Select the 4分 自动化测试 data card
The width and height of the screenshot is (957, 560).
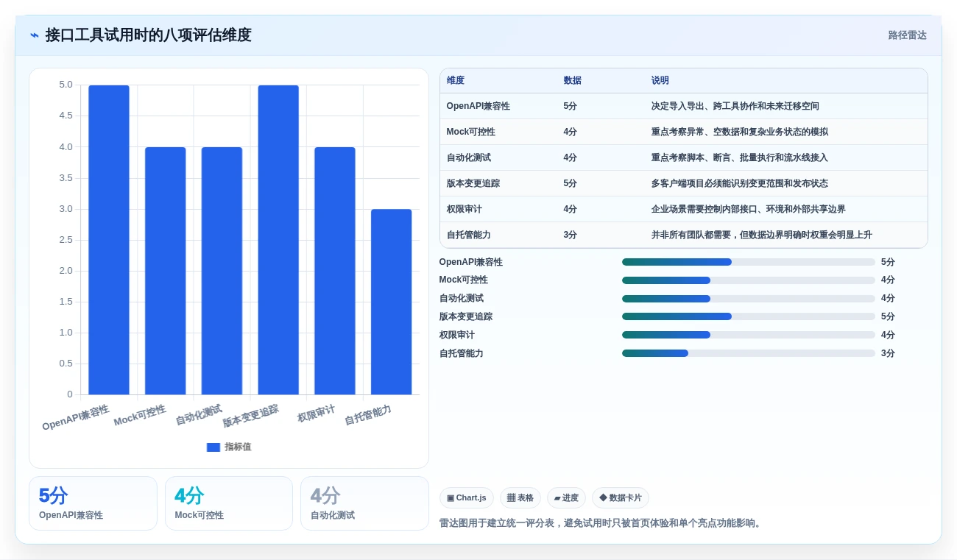click(x=364, y=503)
